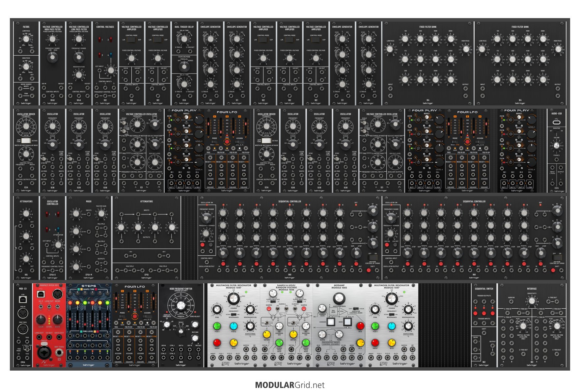Click the REGENERATION knob on the 904A low pass filter
Viewport: 580px width, 392px height.
[79, 75]
